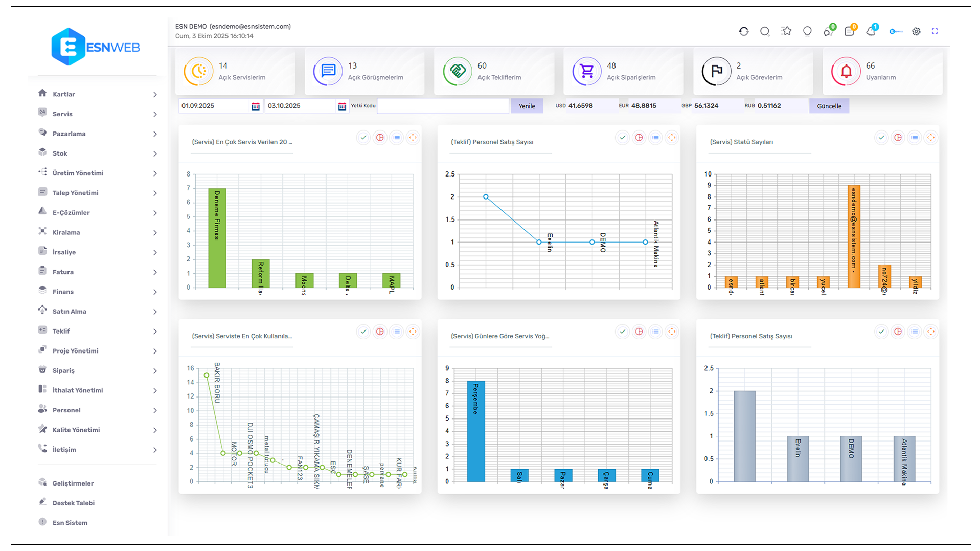Open the notification bell in header

pyautogui.click(x=871, y=31)
